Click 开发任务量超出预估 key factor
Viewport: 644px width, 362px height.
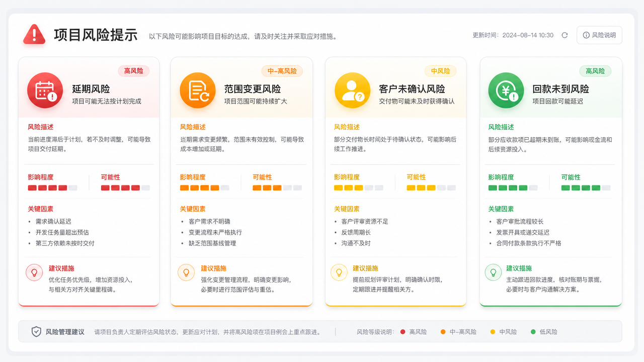pyautogui.click(x=62, y=232)
